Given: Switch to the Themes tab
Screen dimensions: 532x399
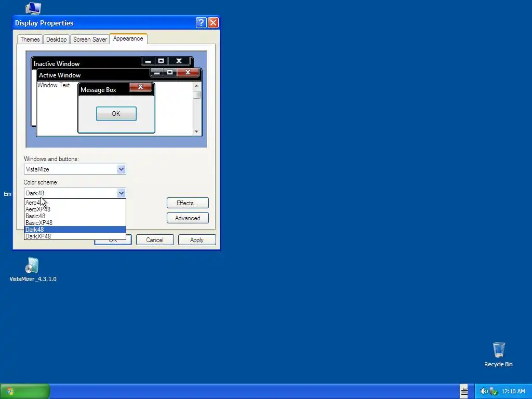Looking at the screenshot, I should point(30,39).
